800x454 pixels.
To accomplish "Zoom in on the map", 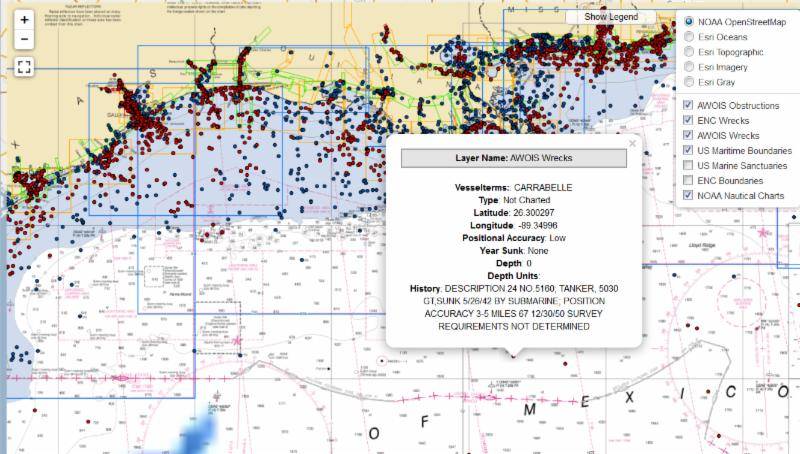I will 25,20.
